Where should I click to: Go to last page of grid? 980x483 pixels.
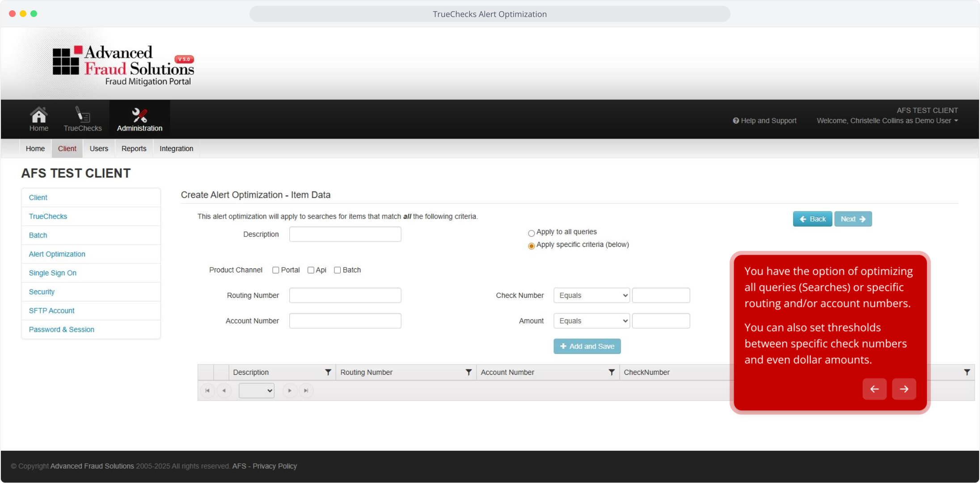[x=306, y=390]
